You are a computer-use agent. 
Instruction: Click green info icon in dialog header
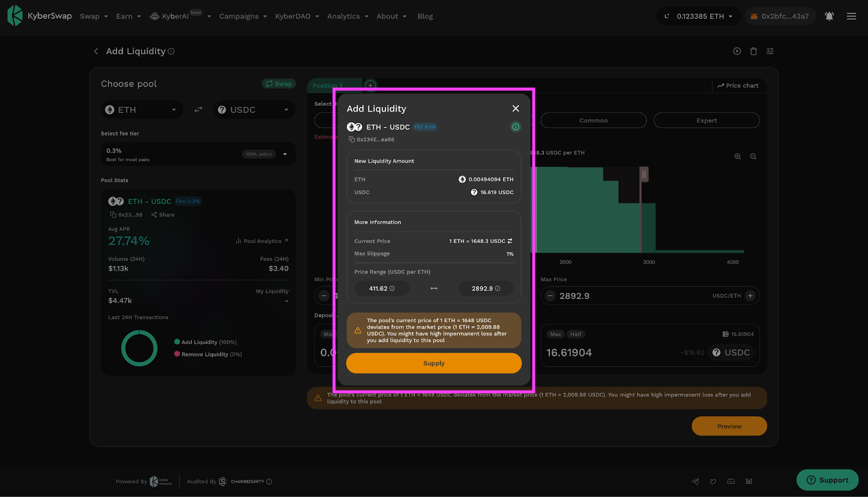[516, 127]
